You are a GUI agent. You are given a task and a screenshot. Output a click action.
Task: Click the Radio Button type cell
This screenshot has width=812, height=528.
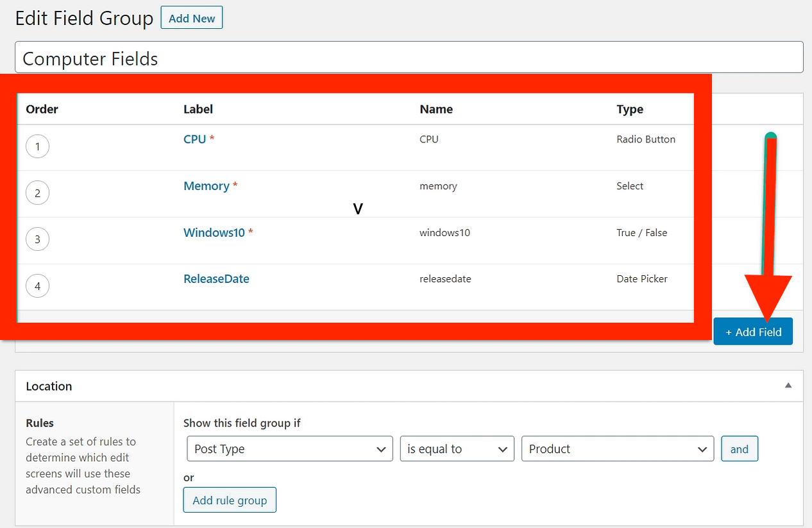coord(645,139)
